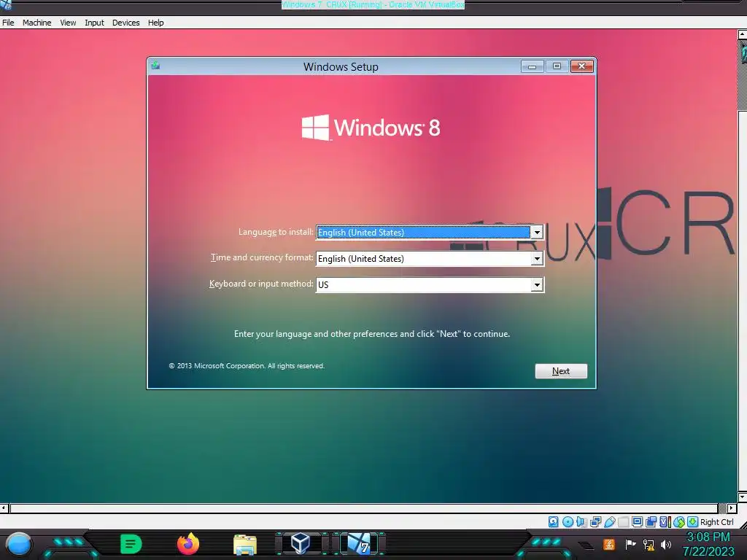
Task: Click the Language to install label
Action: (x=276, y=232)
